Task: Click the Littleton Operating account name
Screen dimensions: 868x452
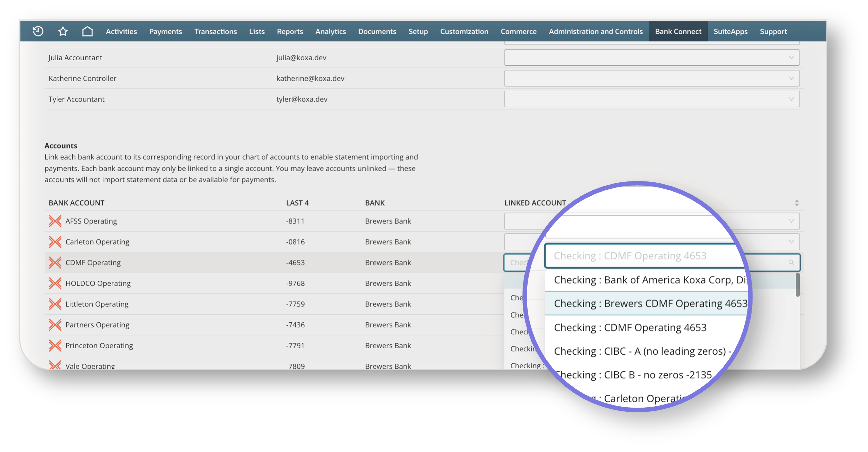Action: click(x=97, y=304)
